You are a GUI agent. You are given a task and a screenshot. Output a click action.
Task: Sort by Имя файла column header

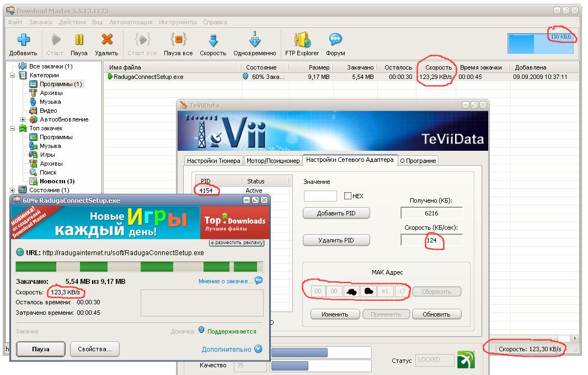pos(172,67)
